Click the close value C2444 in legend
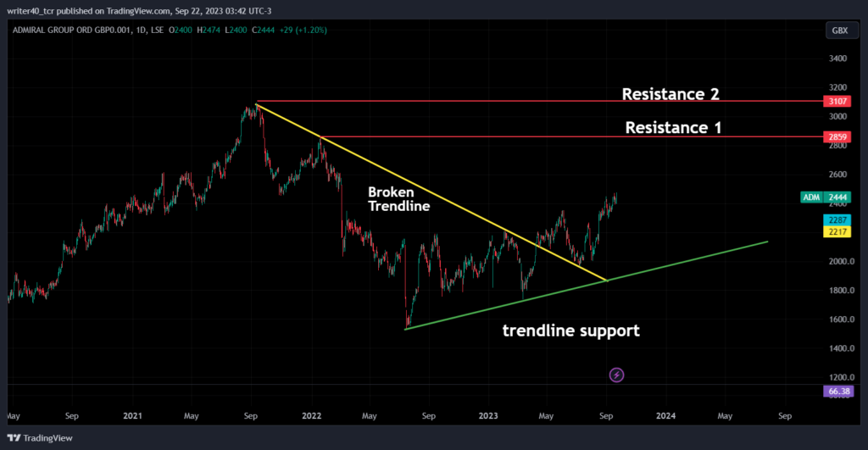This screenshot has width=868, height=450. tap(263, 30)
